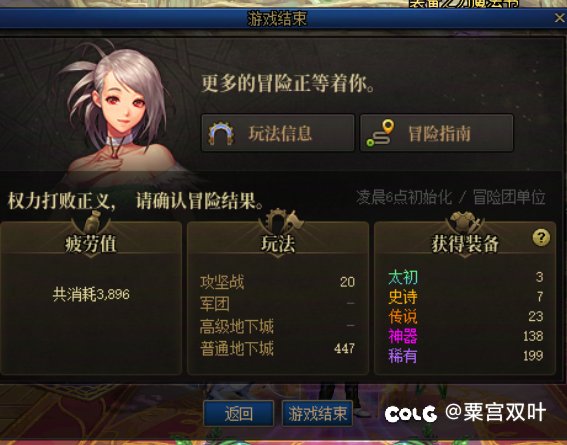Select the 传说 equipment row
The height and width of the screenshot is (445, 567).
point(465,316)
